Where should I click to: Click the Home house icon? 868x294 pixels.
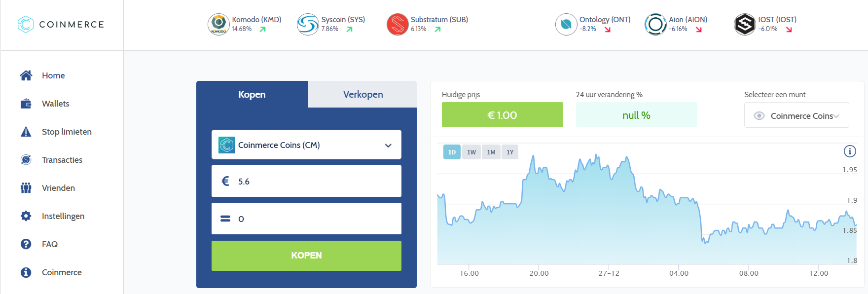pyautogui.click(x=26, y=75)
